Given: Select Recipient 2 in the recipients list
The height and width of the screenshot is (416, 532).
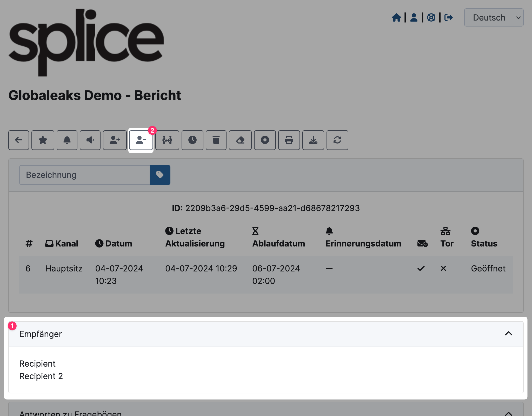Looking at the screenshot, I should point(42,376).
